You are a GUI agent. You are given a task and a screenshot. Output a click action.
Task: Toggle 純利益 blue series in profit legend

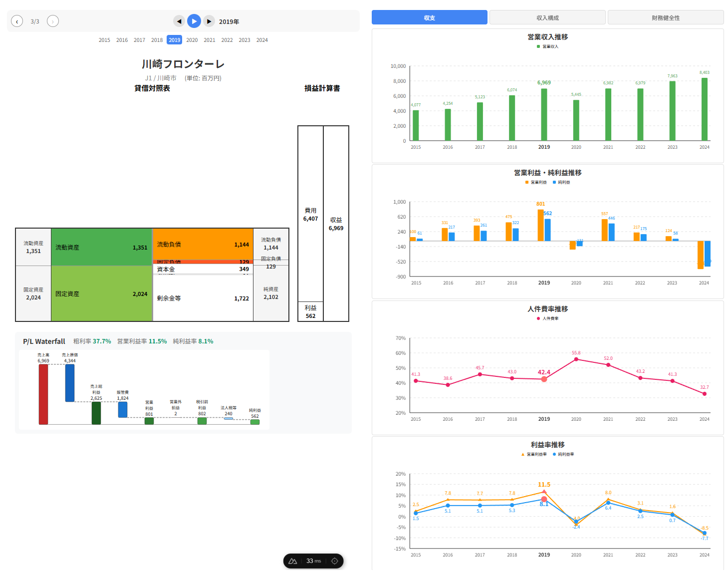(x=561, y=182)
